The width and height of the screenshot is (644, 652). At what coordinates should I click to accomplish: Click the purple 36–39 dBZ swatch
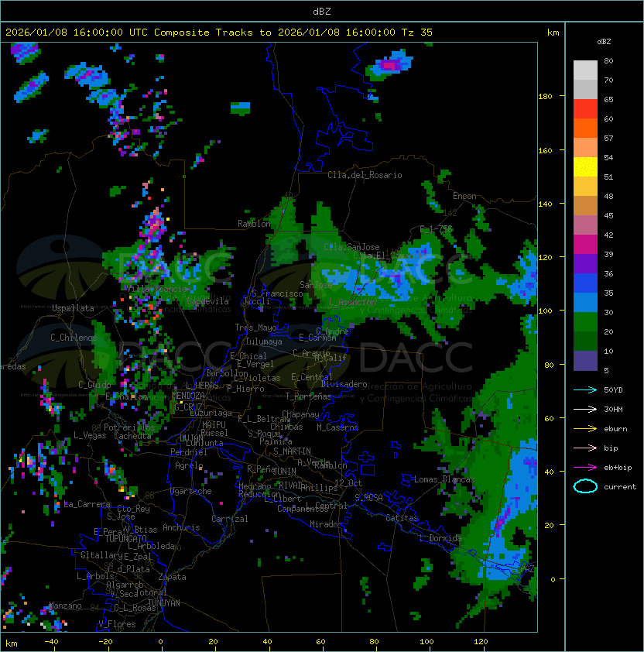(585, 264)
